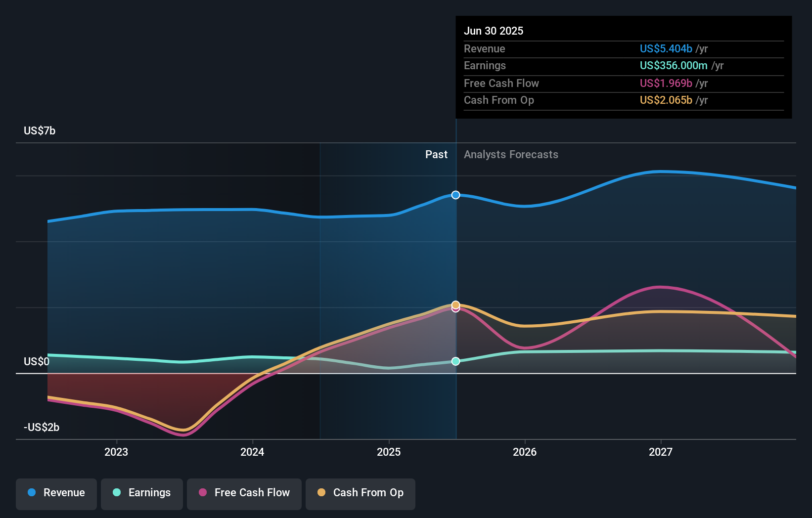Toggle the Earnings series off
This screenshot has width=812, height=518.
(141, 494)
